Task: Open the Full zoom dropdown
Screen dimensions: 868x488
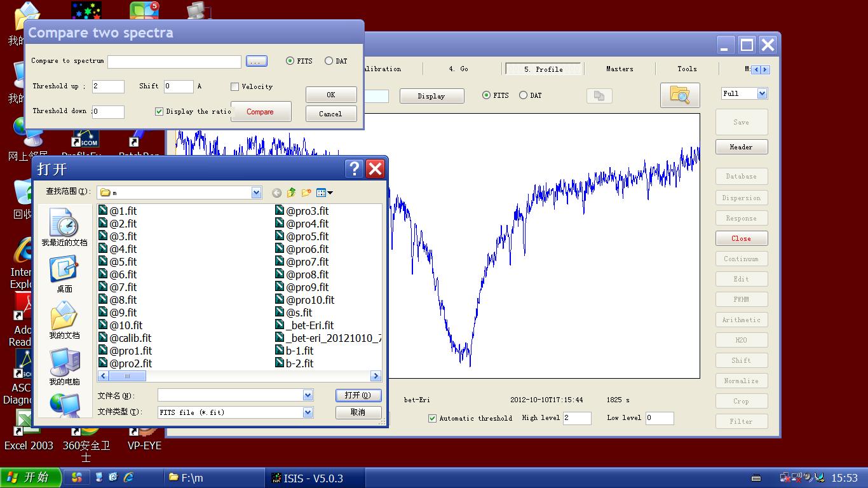Action: point(762,93)
